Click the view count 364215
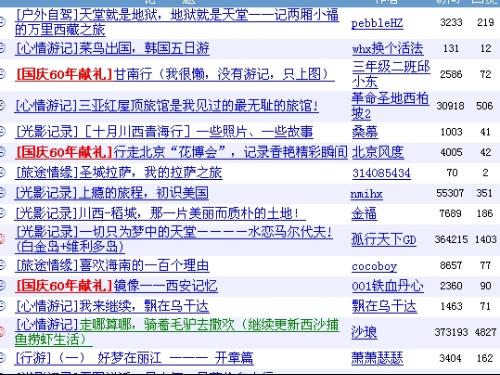500x375 pixels. 451,239
